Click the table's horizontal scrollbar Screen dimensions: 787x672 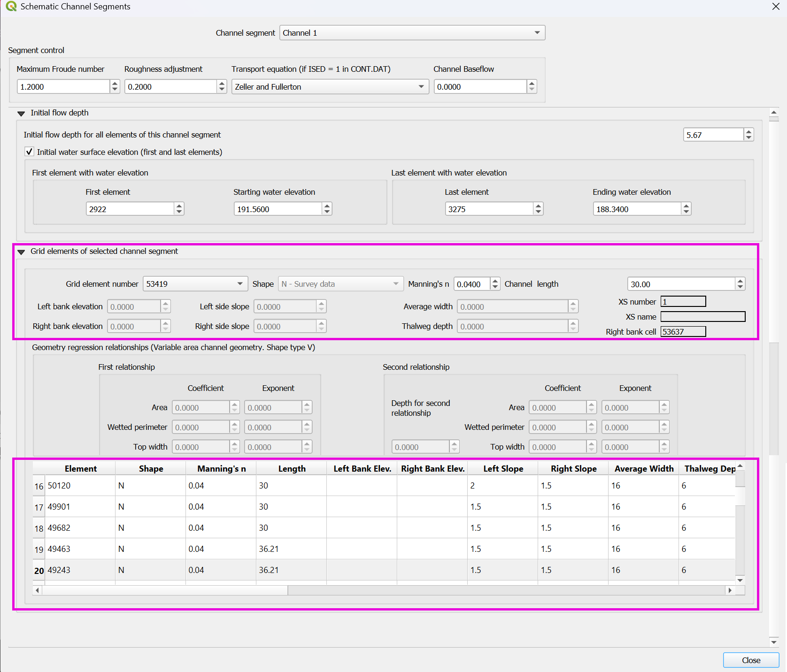pyautogui.click(x=164, y=590)
